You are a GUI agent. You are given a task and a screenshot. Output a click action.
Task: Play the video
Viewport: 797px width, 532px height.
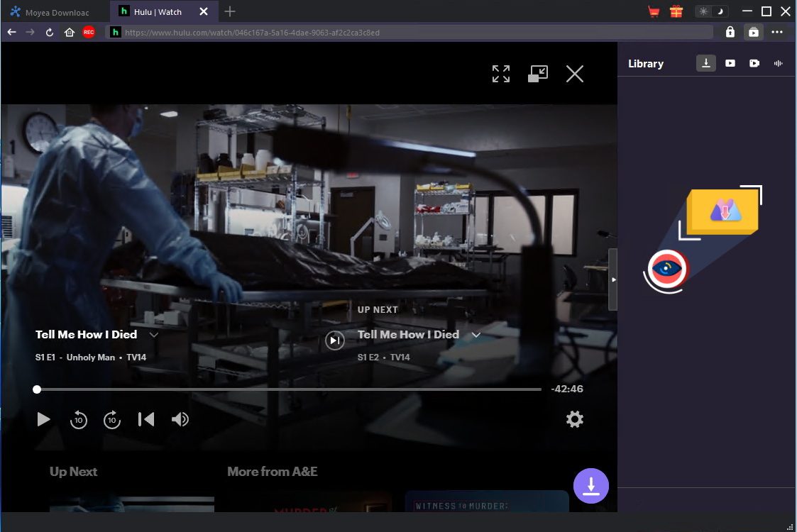[x=43, y=419]
